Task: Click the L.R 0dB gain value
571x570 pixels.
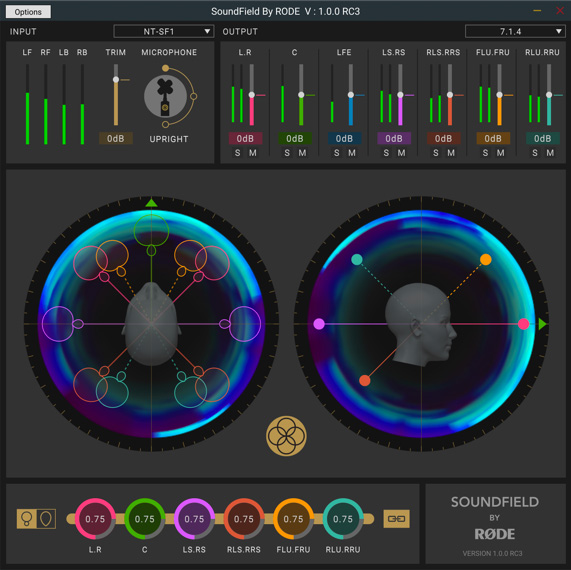Action: [245, 139]
